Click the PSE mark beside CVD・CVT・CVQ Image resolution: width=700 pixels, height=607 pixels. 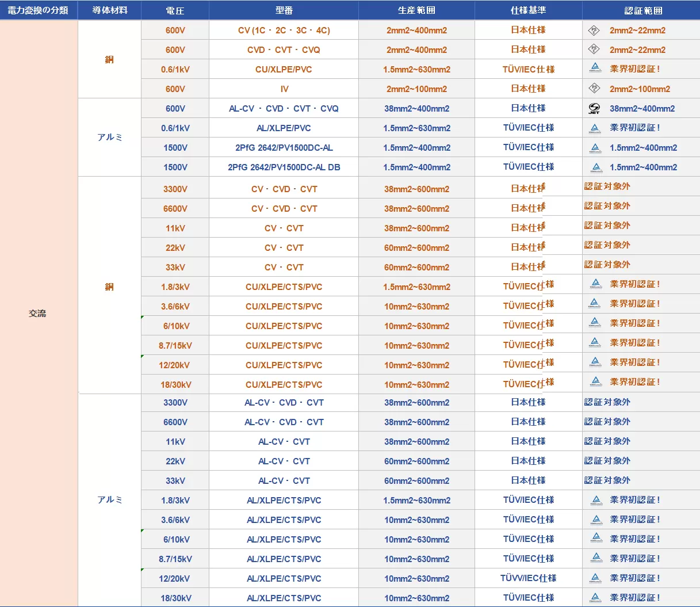coord(594,49)
